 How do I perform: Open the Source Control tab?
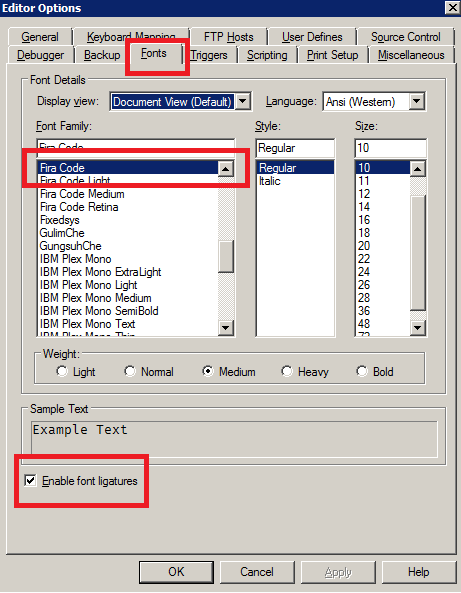[x=405, y=37]
